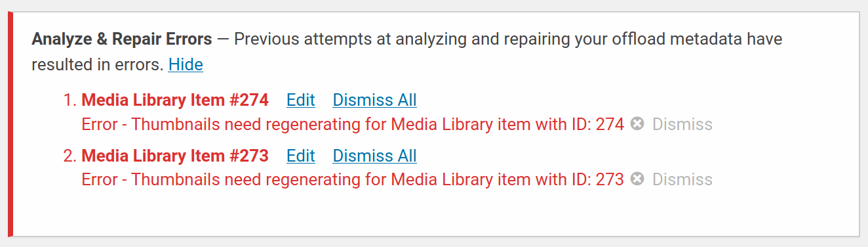Click the gray Dismiss label for ID 273

tap(682, 179)
